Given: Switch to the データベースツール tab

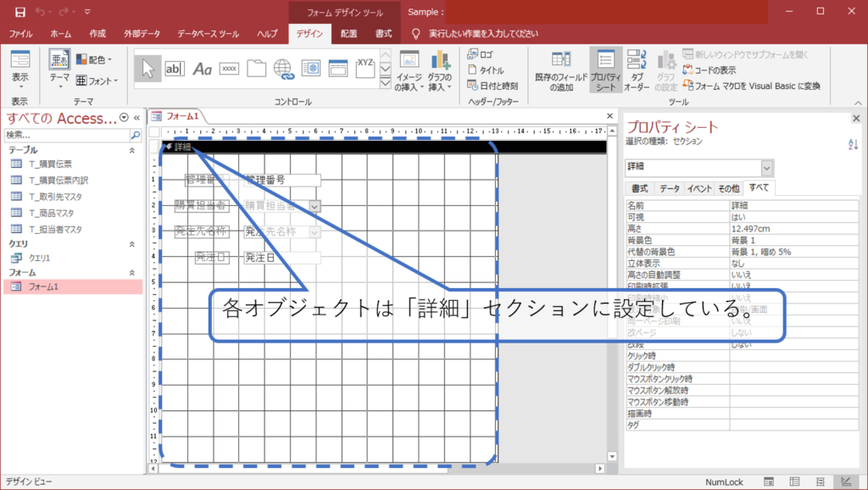Looking at the screenshot, I should coord(209,34).
